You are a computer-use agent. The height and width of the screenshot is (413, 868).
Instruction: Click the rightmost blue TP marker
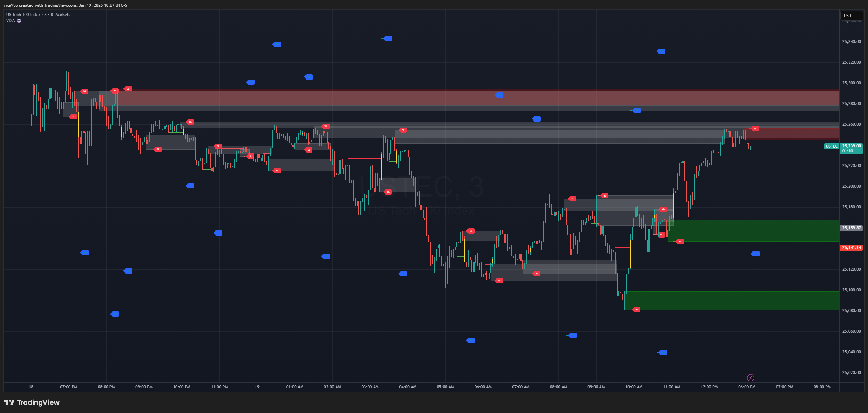click(x=756, y=254)
